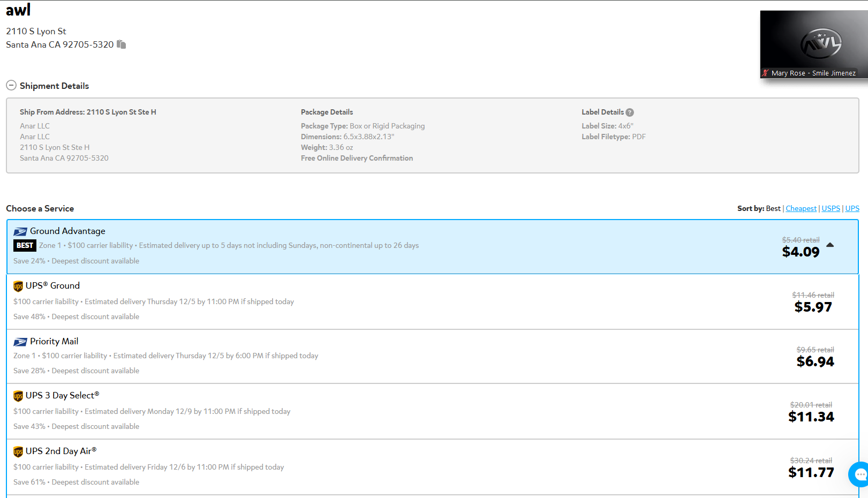Open the Label Details help icon

[630, 112]
